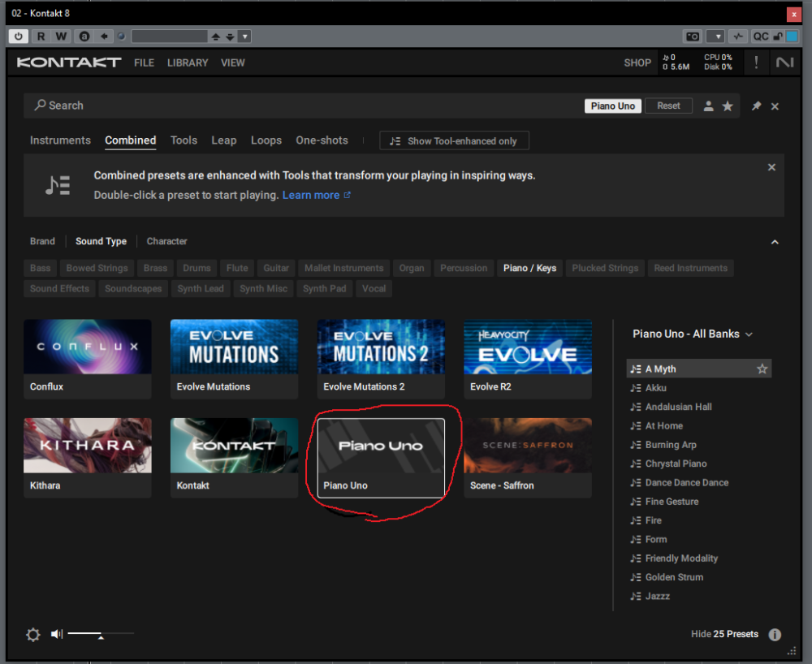Image resolution: width=812 pixels, height=664 pixels.
Task: Toggle favorites star filter in search bar
Action: click(x=728, y=106)
